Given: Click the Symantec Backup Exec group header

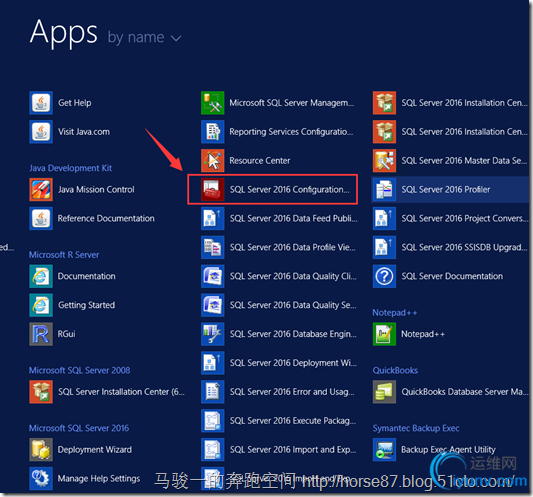Looking at the screenshot, I should (x=416, y=428).
